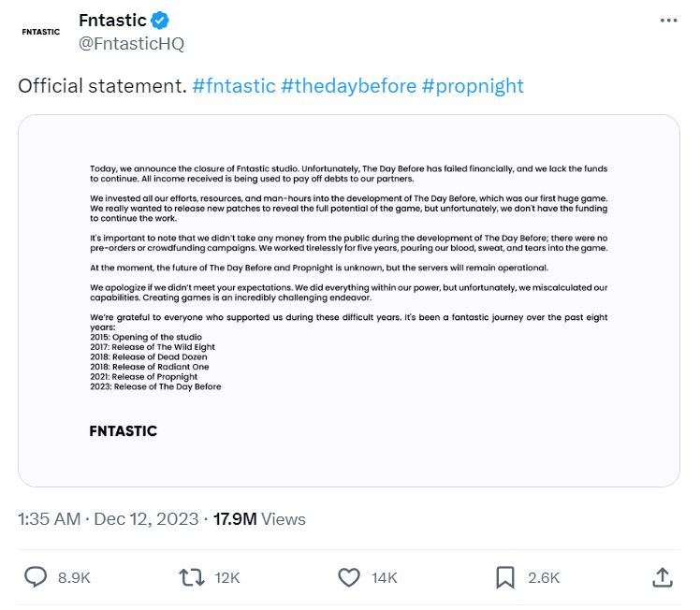Viewport: 700px width, 610px height.
Task: Click the Fntastic display name
Action: click(x=112, y=20)
